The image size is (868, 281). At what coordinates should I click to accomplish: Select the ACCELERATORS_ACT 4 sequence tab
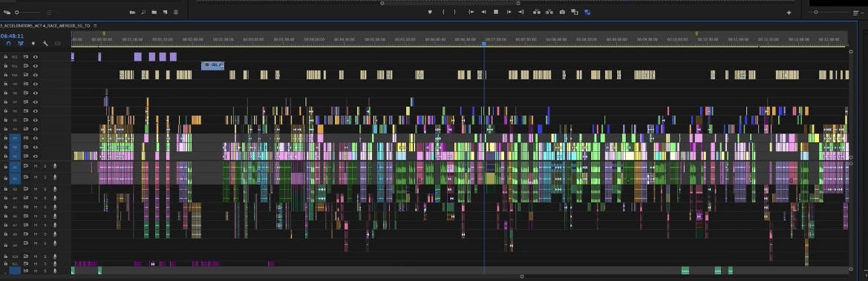point(45,26)
